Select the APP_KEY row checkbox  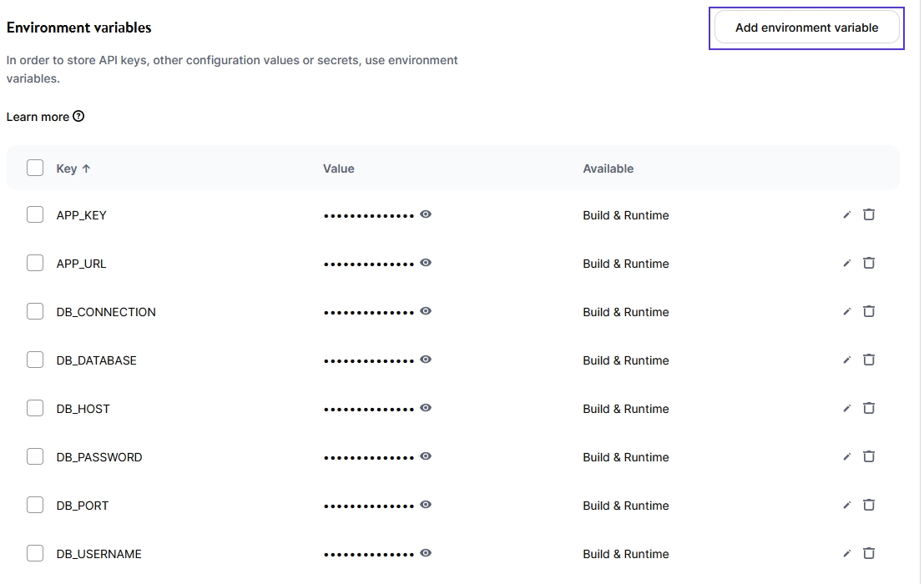click(35, 214)
